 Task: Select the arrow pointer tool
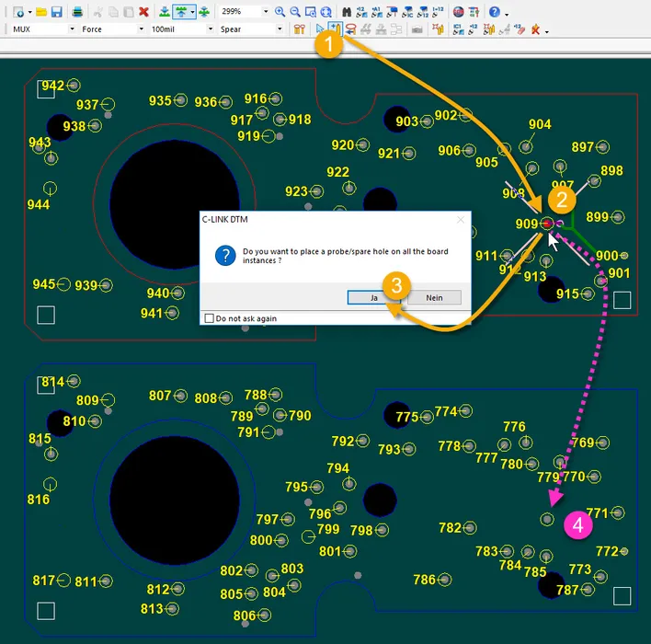(x=320, y=29)
